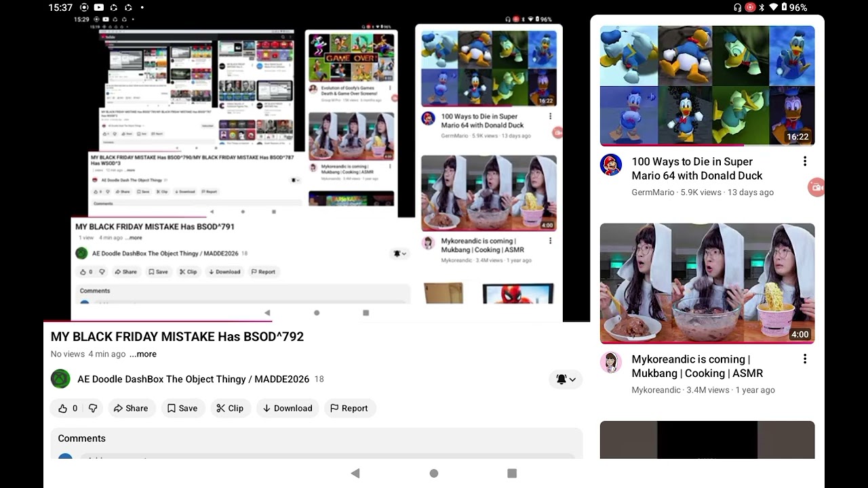This screenshot has height=488, width=868.
Task: Share the BSOD^792 video
Action: (x=131, y=408)
